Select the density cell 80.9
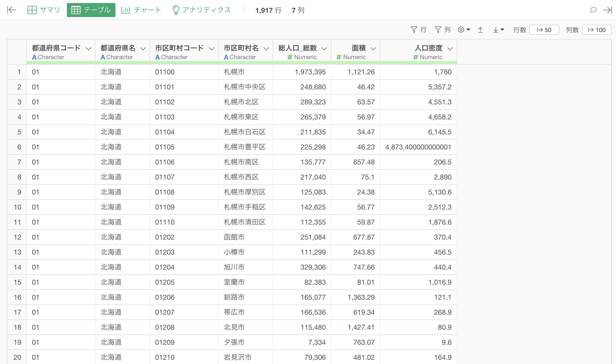Screen dimensions: 616x364 pos(418,327)
